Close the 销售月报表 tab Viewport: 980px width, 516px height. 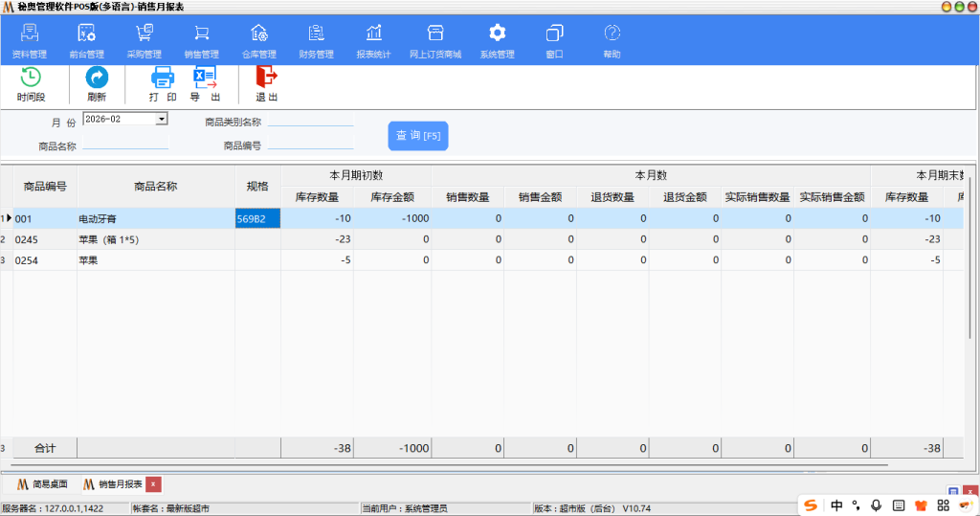click(x=153, y=484)
